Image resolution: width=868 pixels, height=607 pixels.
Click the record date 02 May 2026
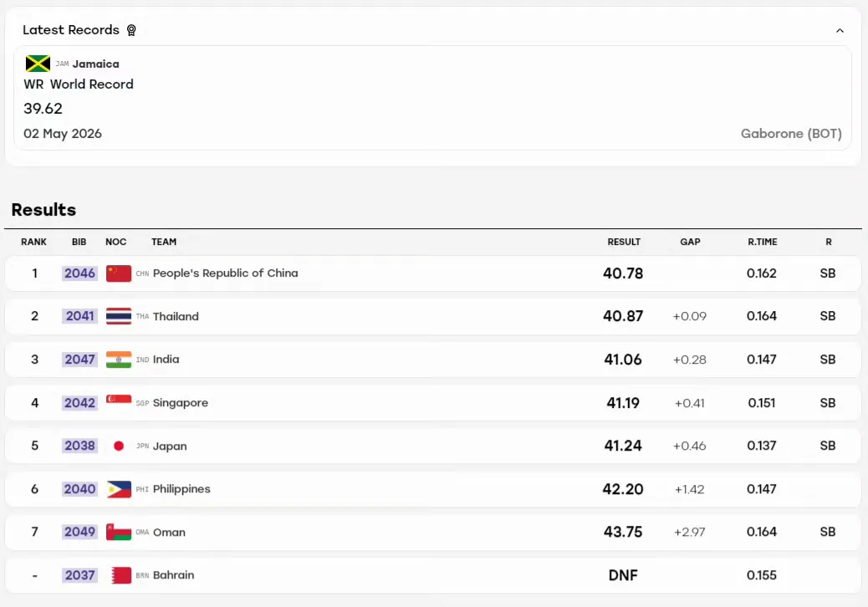pyautogui.click(x=63, y=134)
